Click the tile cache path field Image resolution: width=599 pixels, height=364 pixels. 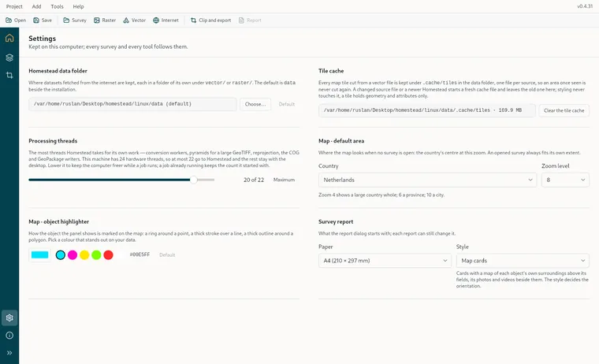(427, 111)
